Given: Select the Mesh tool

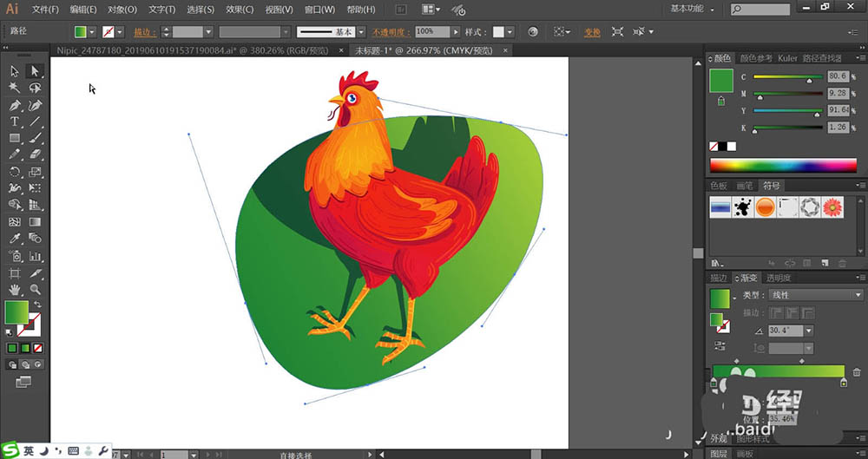Looking at the screenshot, I should 15,222.
